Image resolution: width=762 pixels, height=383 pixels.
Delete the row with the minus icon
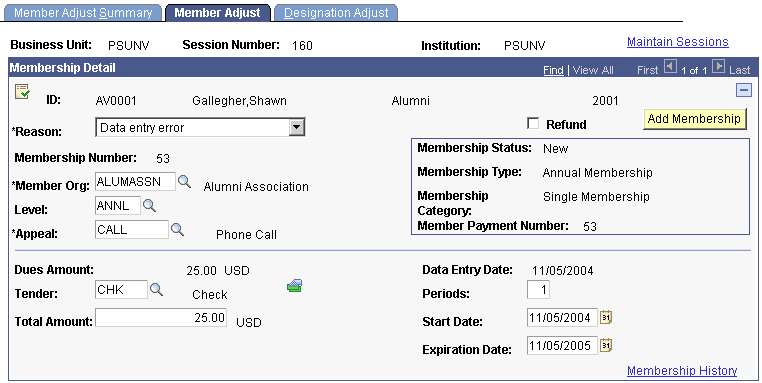[x=744, y=90]
